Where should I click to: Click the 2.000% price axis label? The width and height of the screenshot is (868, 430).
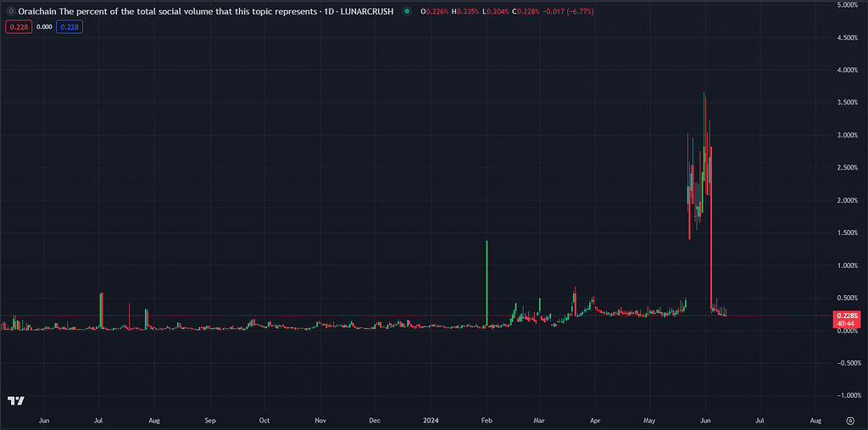click(847, 201)
